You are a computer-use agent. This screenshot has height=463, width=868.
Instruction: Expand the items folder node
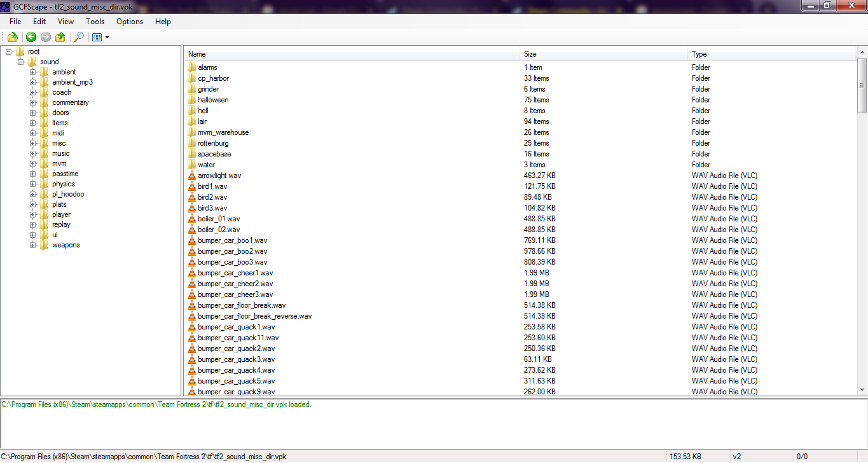coord(32,123)
